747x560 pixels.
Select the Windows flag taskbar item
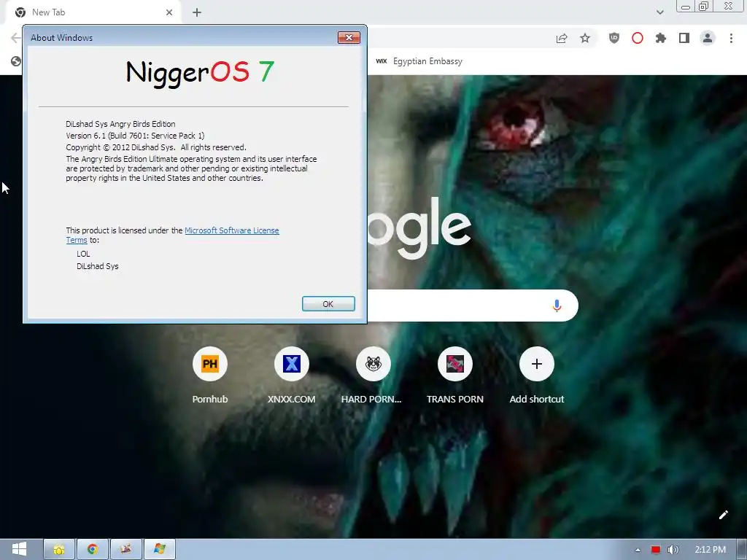pos(160,550)
